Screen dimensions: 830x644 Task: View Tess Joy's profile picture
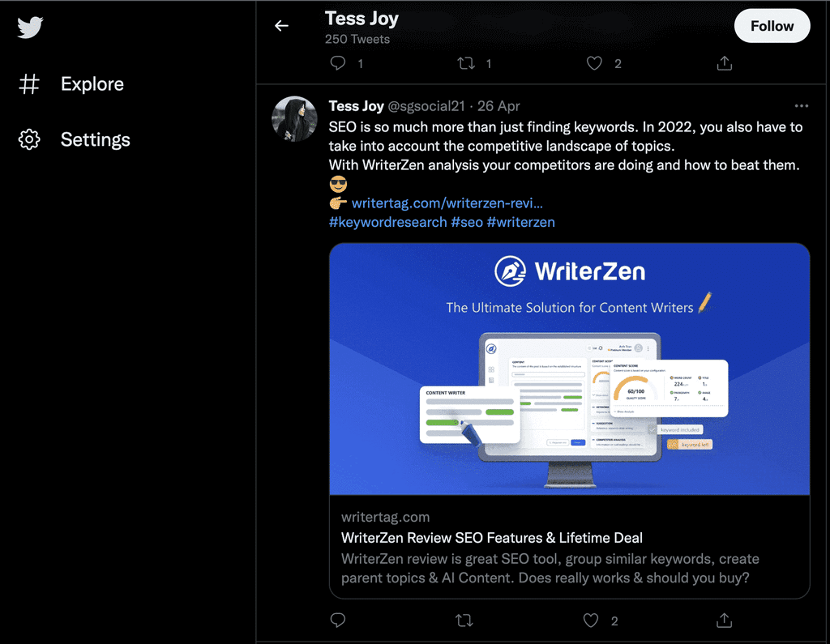pyautogui.click(x=294, y=118)
